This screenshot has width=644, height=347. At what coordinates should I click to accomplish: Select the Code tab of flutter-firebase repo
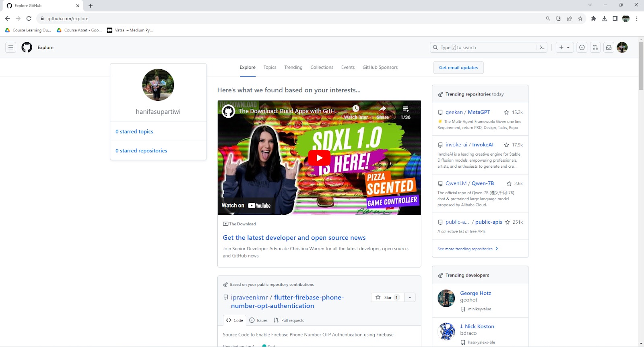pyautogui.click(x=235, y=320)
